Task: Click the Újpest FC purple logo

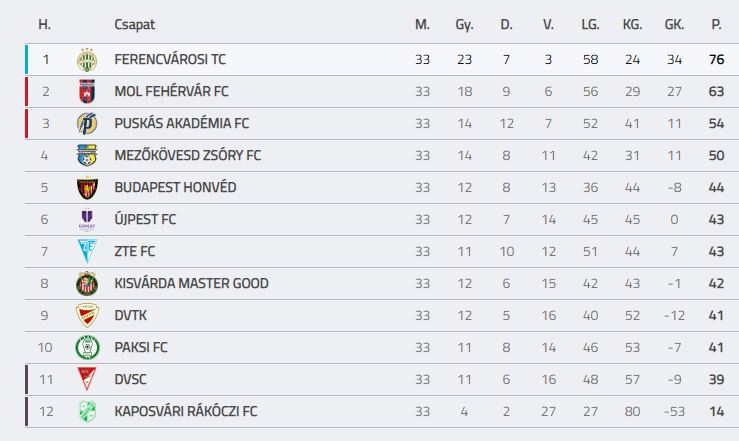Action: coord(87,220)
